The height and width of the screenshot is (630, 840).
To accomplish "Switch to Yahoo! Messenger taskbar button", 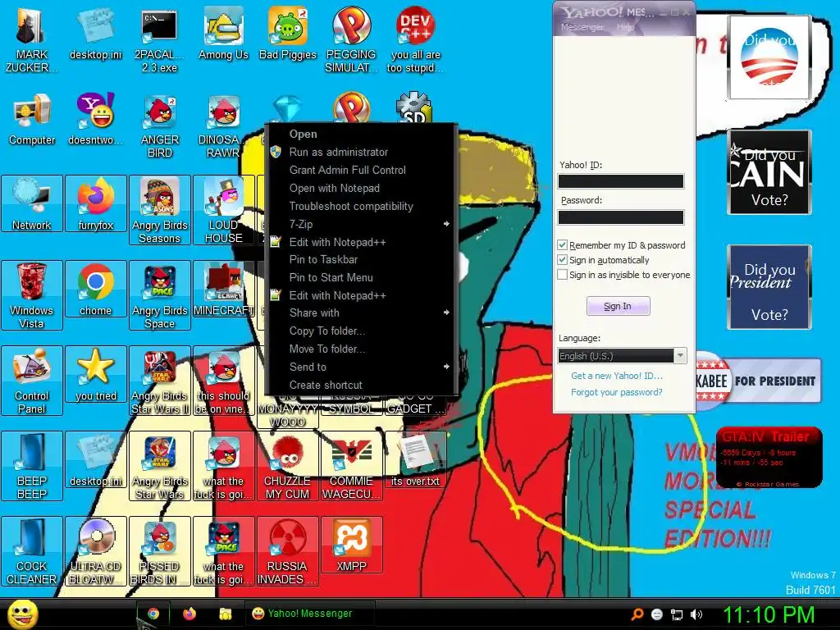I will [x=309, y=614].
